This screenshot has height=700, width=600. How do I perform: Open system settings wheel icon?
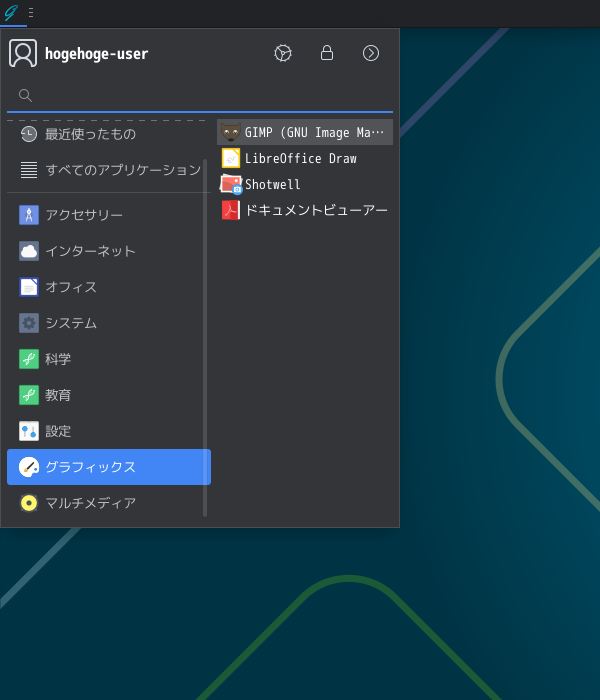pyautogui.click(x=283, y=53)
